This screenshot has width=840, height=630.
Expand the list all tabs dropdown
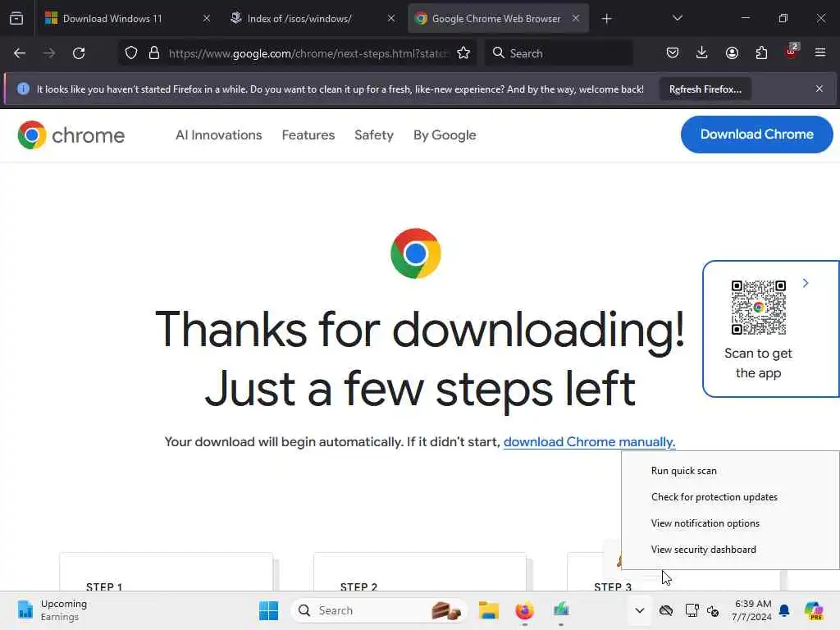click(677, 18)
